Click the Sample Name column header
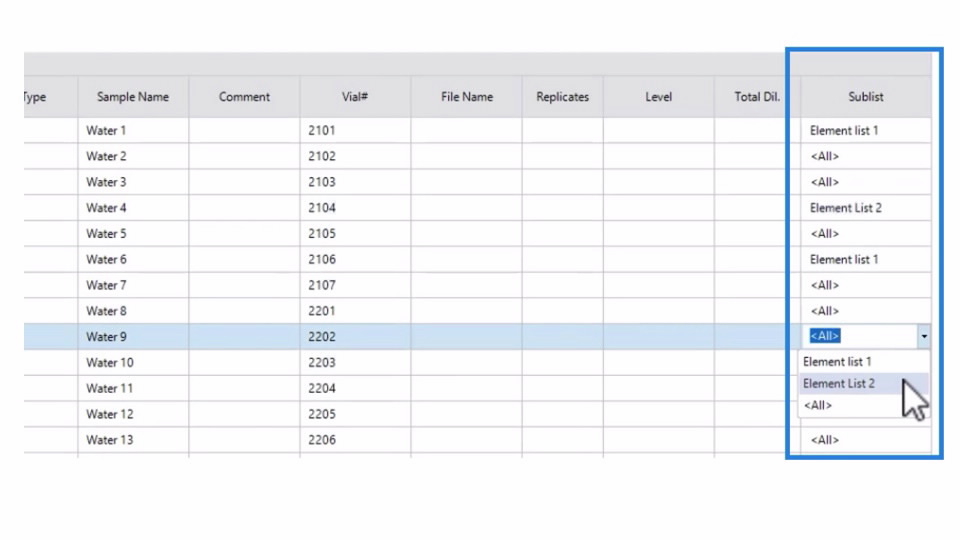Image resolution: width=960 pixels, height=540 pixels. tap(133, 97)
